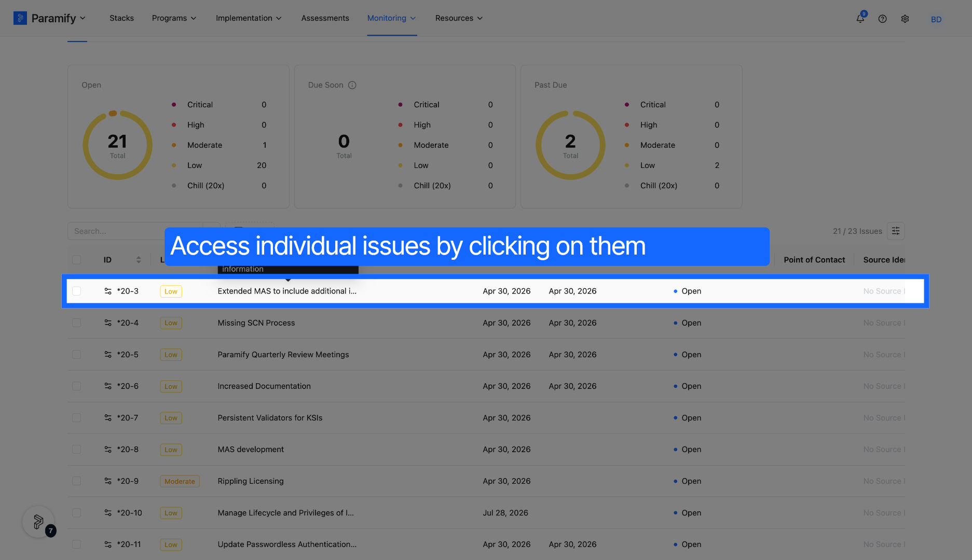Sort by the ID column arrows

pyautogui.click(x=139, y=260)
